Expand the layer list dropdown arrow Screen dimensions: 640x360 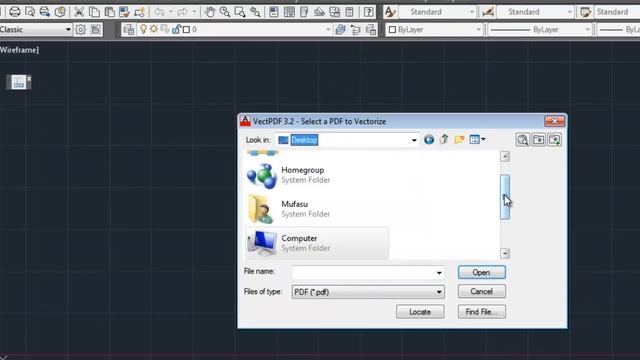[327, 29]
